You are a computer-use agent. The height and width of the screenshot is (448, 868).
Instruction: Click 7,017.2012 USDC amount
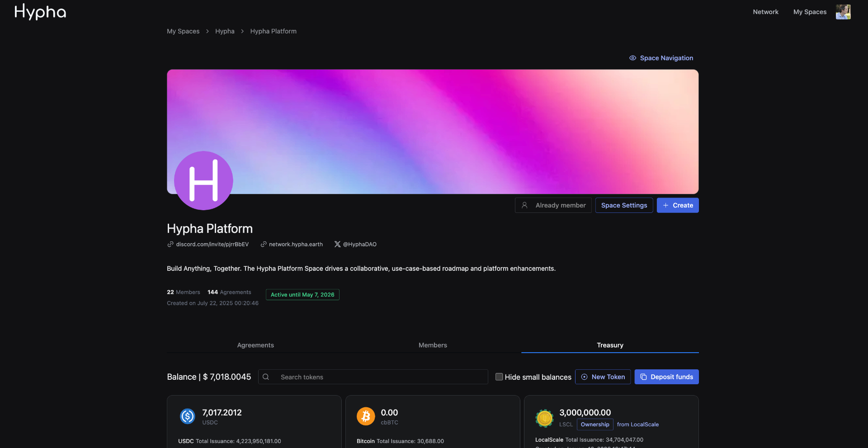click(222, 412)
